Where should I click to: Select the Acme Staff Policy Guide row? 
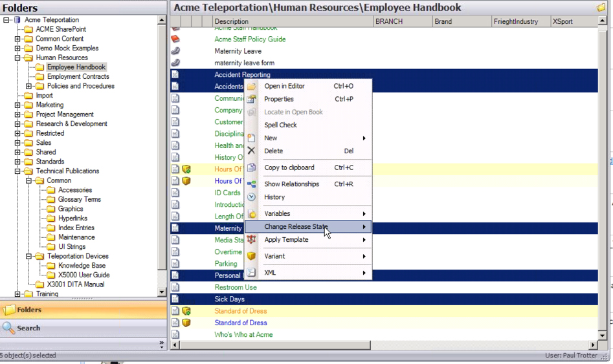pyautogui.click(x=385, y=39)
